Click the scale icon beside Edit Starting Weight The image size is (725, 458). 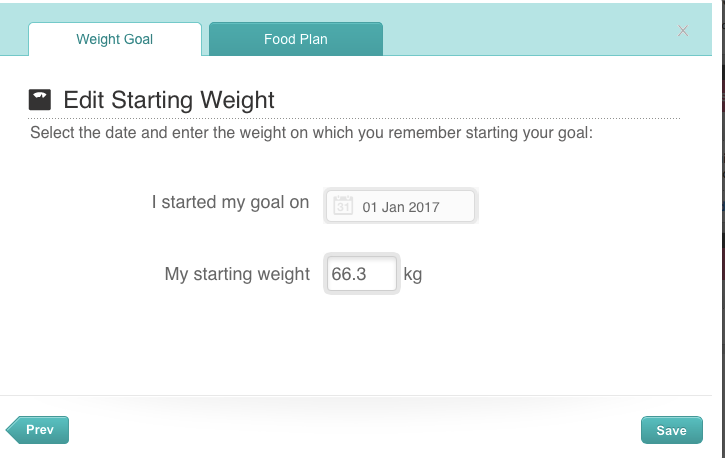click(40, 100)
